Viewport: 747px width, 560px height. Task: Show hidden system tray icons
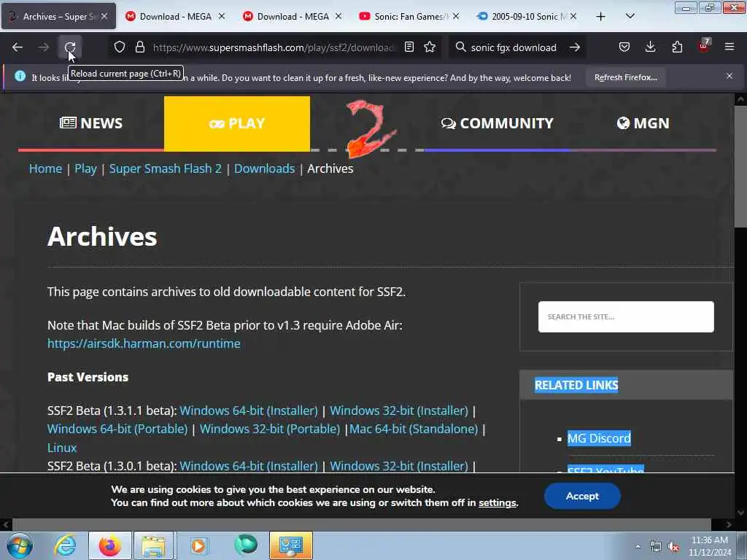[x=638, y=546]
